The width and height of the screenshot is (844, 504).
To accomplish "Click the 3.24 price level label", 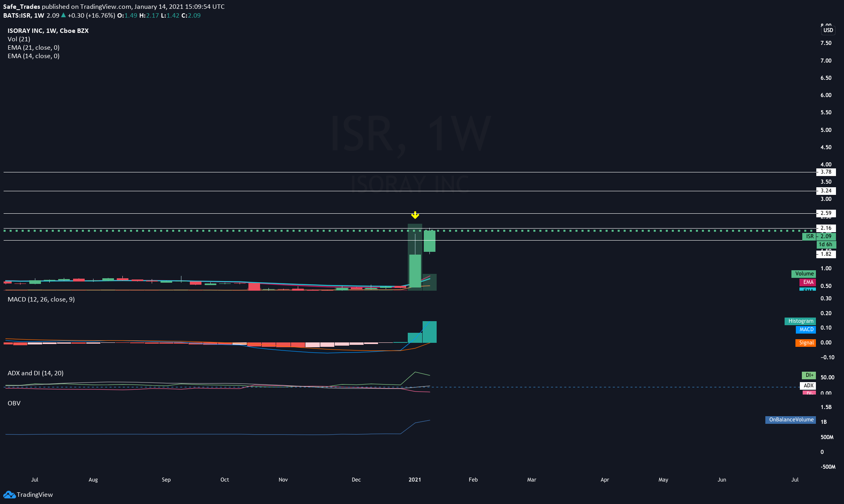I will pyautogui.click(x=826, y=191).
